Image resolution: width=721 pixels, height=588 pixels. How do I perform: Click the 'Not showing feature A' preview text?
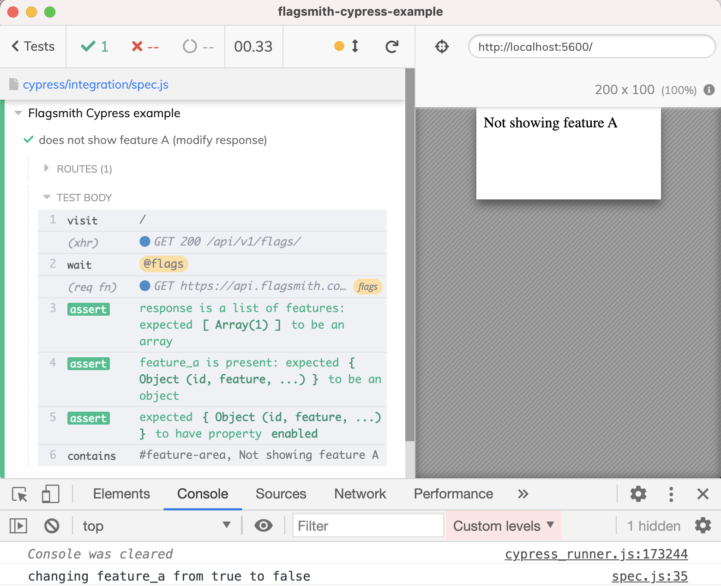point(550,123)
